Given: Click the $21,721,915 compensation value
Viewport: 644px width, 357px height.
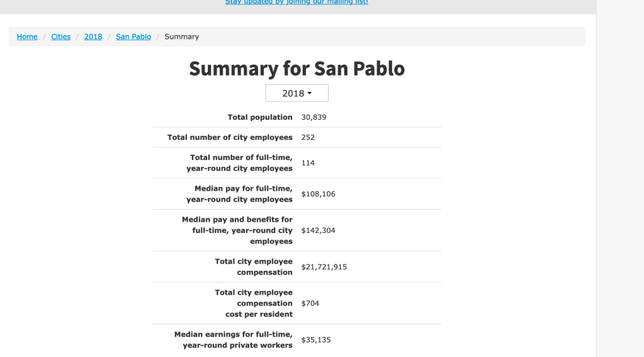Looking at the screenshot, I should pos(324,267).
